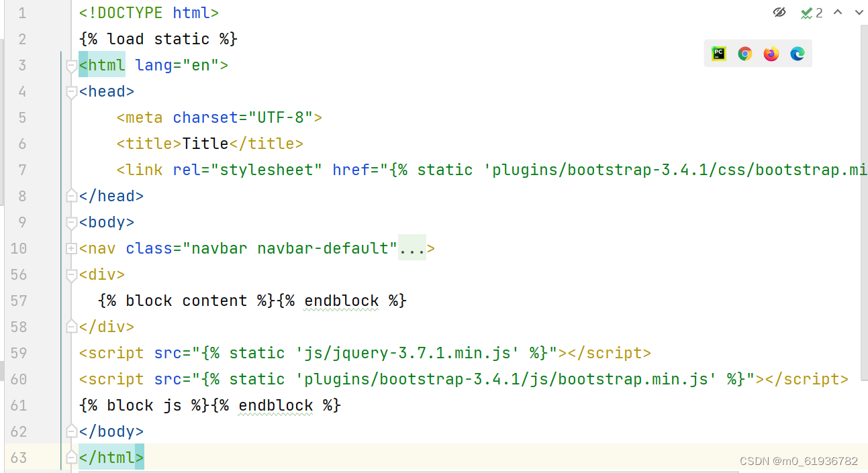Click the '{% block js %}' tag

point(144,405)
